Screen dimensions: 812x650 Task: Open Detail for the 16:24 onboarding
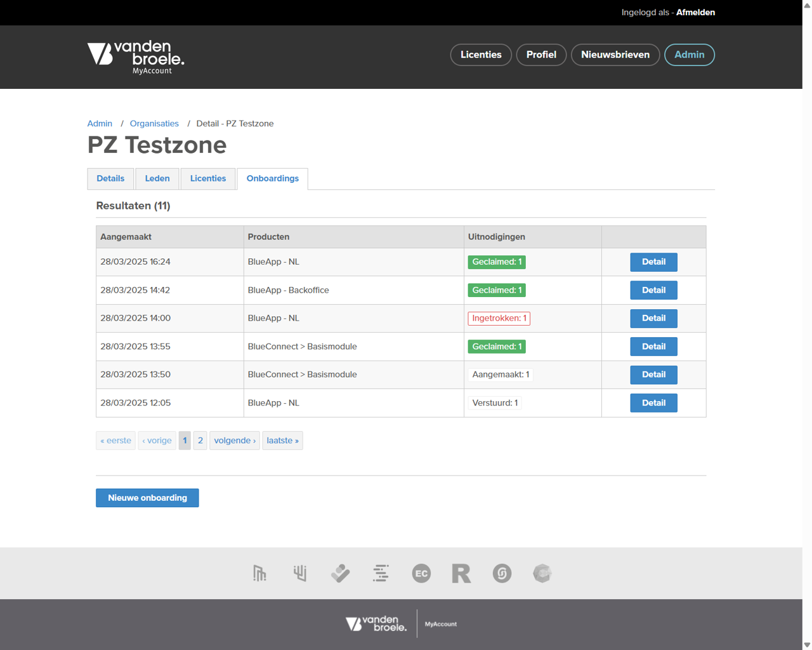(x=653, y=262)
